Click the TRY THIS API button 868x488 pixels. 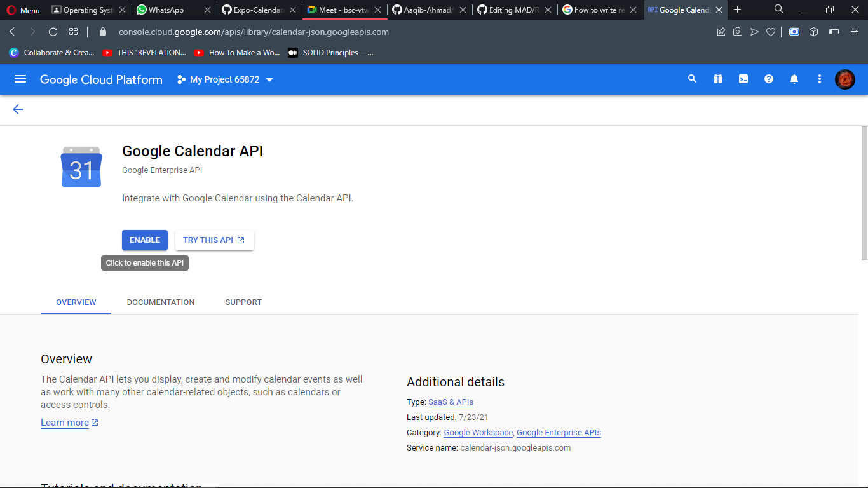214,240
